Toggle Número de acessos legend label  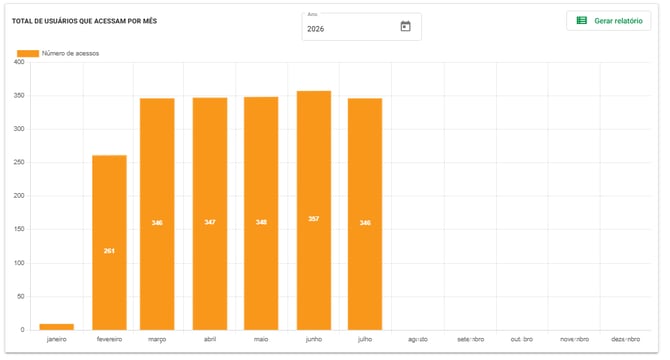point(71,53)
